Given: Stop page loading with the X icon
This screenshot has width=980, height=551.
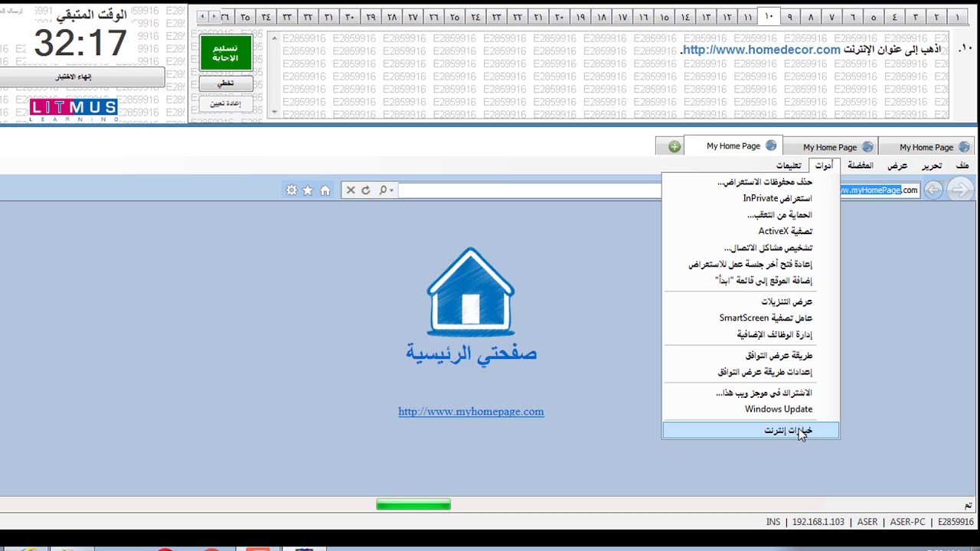Looking at the screenshot, I should 351,191.
